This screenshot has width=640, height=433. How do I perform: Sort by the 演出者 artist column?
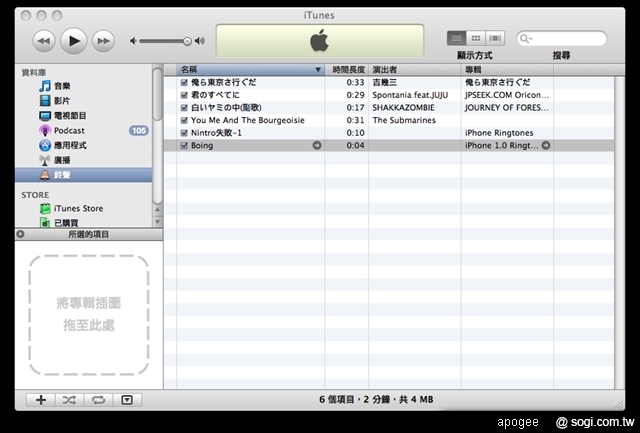(415, 70)
